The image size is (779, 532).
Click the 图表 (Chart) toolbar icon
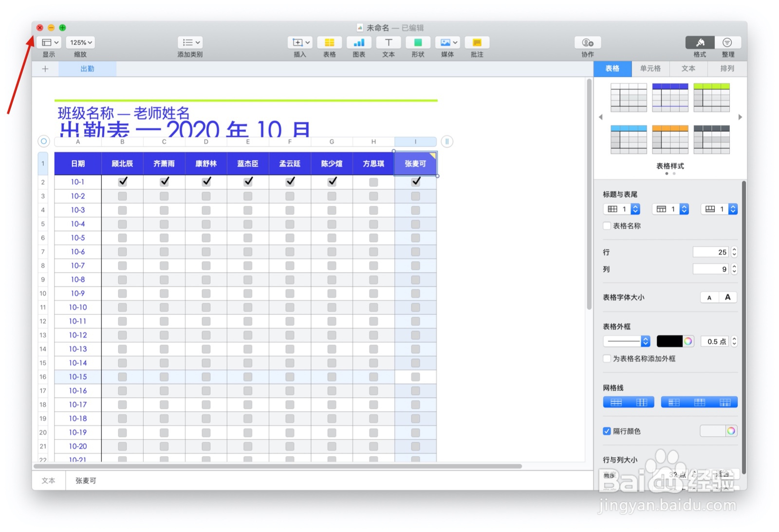click(x=359, y=42)
